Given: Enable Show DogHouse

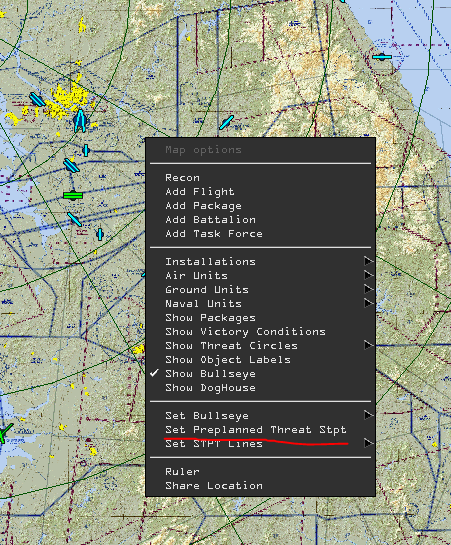Looking at the screenshot, I should coord(210,388).
